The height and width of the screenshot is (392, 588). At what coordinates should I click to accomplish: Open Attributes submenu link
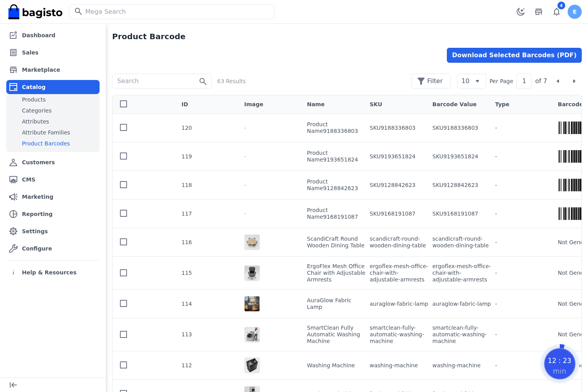tap(35, 122)
